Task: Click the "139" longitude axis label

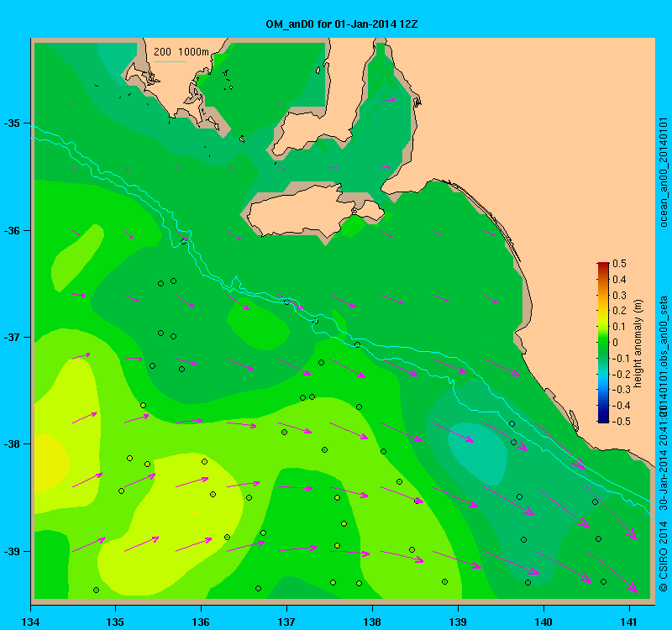Action: click(x=458, y=622)
